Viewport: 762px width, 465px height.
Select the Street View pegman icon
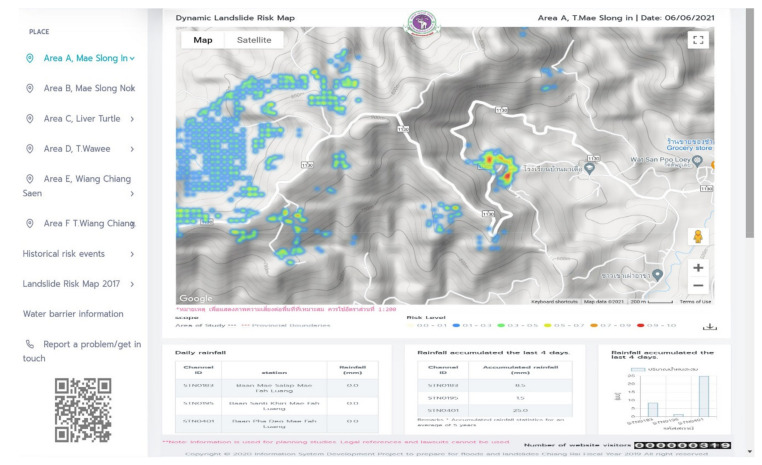pos(698,237)
